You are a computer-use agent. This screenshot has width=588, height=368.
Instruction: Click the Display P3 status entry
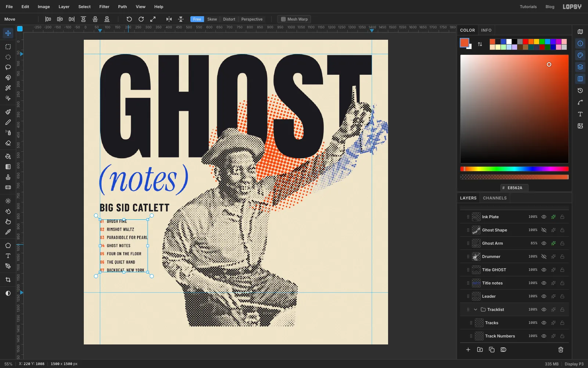(x=574, y=364)
